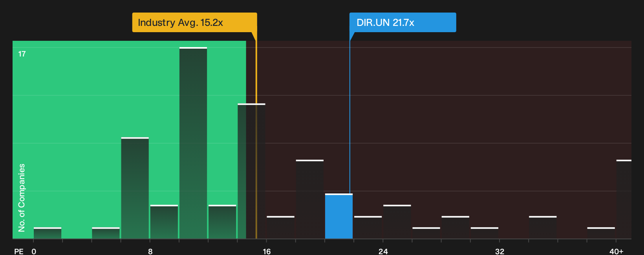Click the x-axis tick label '16'
The width and height of the screenshot is (644, 255).
pos(267,251)
